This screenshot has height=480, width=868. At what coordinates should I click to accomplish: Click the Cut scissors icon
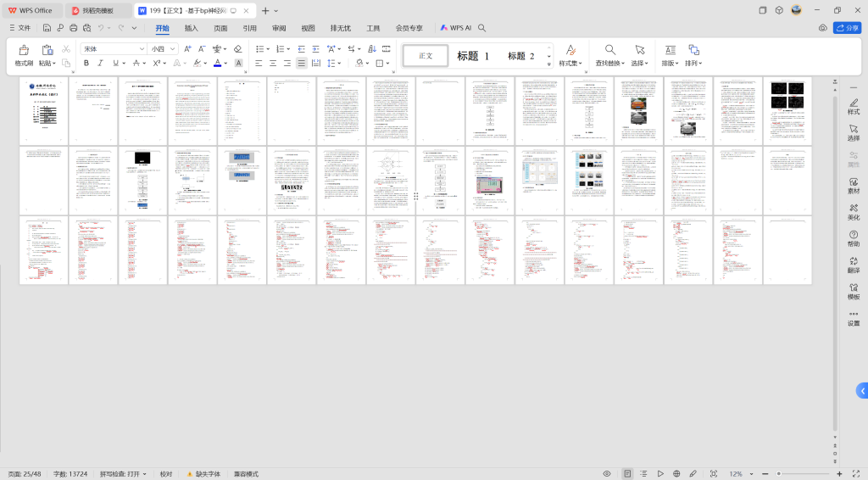click(66, 49)
